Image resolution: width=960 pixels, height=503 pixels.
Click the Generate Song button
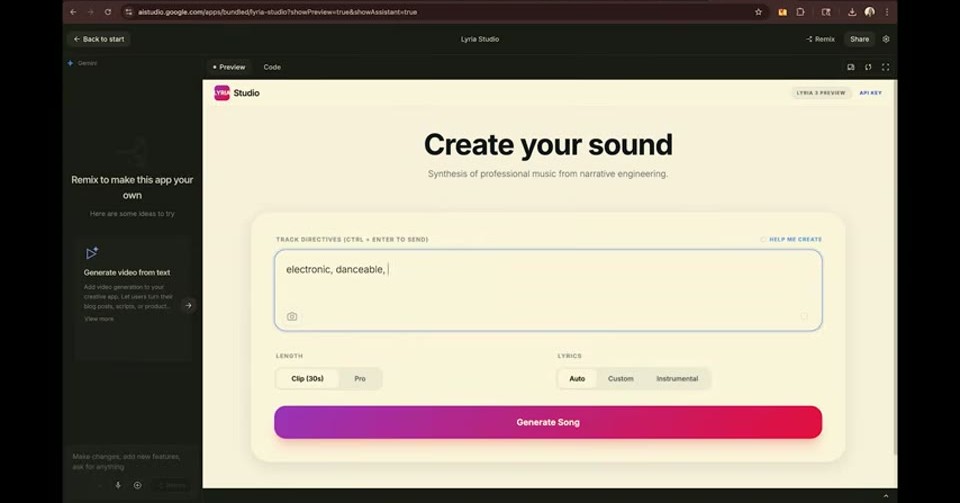point(548,422)
